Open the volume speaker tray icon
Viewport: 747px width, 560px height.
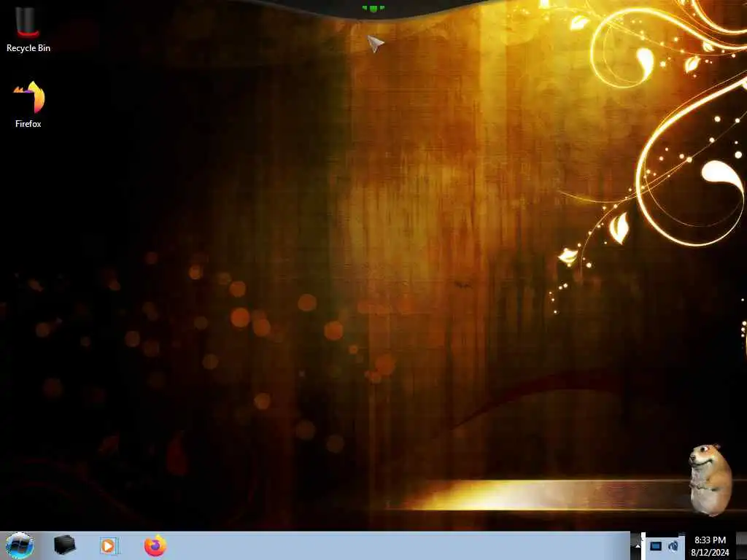tap(673, 546)
